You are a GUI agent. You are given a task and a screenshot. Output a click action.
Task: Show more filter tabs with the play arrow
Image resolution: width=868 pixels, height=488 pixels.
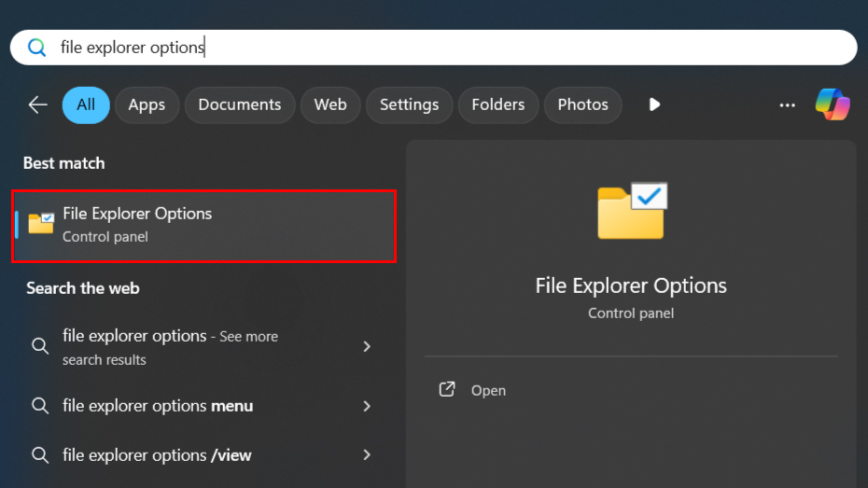pos(654,105)
